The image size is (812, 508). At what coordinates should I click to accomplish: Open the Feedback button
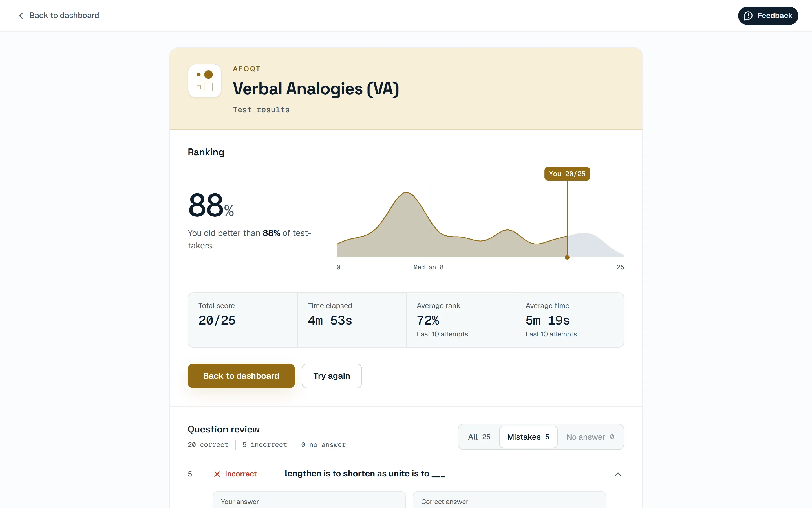768,16
